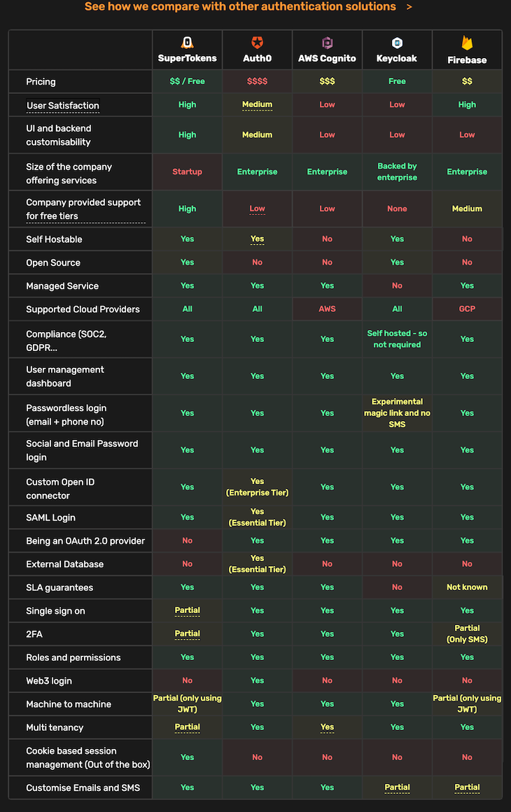The width and height of the screenshot is (511, 812).
Task: Click the Pricing row label
Action: click(41, 82)
